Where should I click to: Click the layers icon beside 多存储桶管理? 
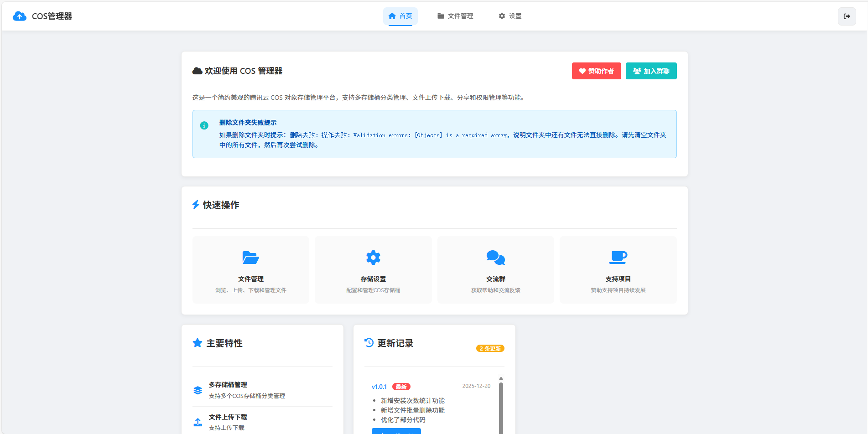pos(198,390)
